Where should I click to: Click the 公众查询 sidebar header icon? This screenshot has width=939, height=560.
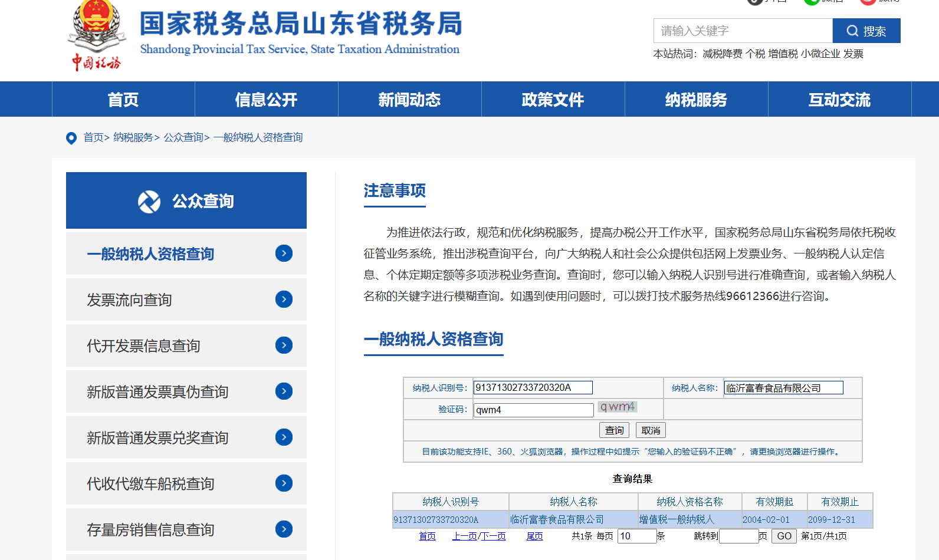(x=149, y=202)
